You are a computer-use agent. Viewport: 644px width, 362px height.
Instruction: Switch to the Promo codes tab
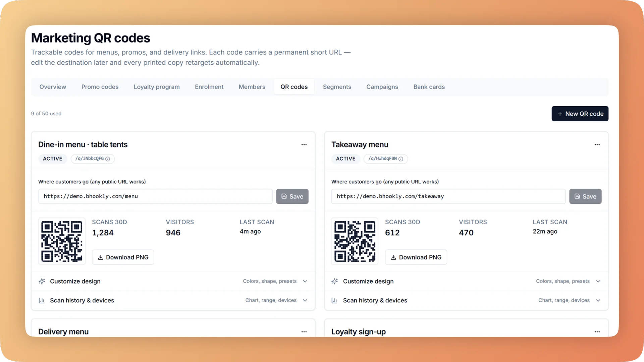click(100, 87)
